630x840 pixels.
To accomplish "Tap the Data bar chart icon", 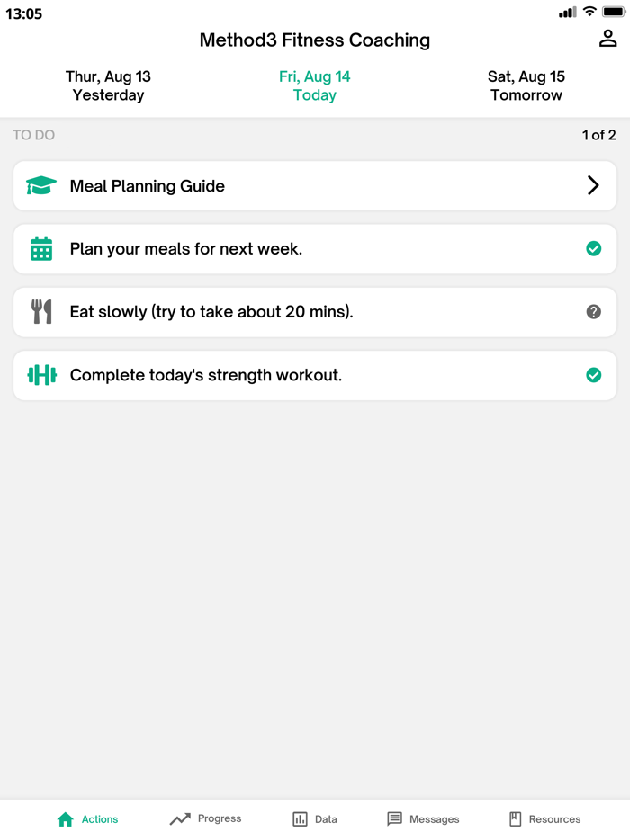I will pos(301,819).
